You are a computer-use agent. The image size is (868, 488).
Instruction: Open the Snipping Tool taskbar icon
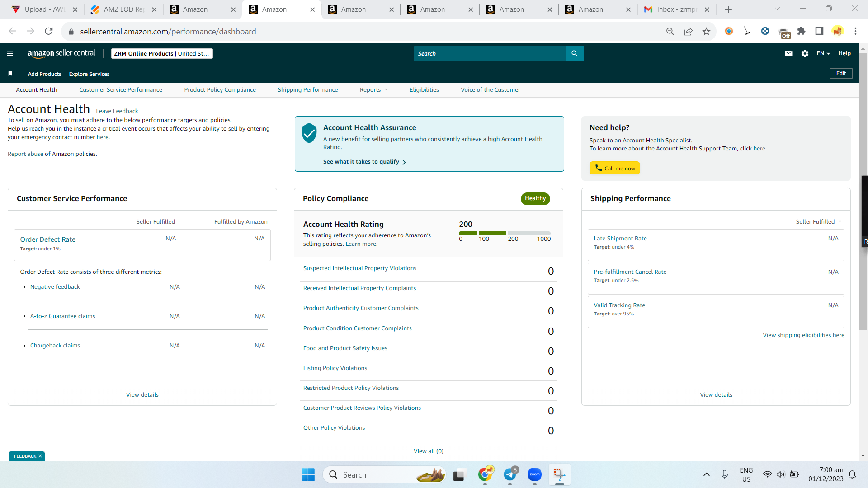tap(560, 475)
